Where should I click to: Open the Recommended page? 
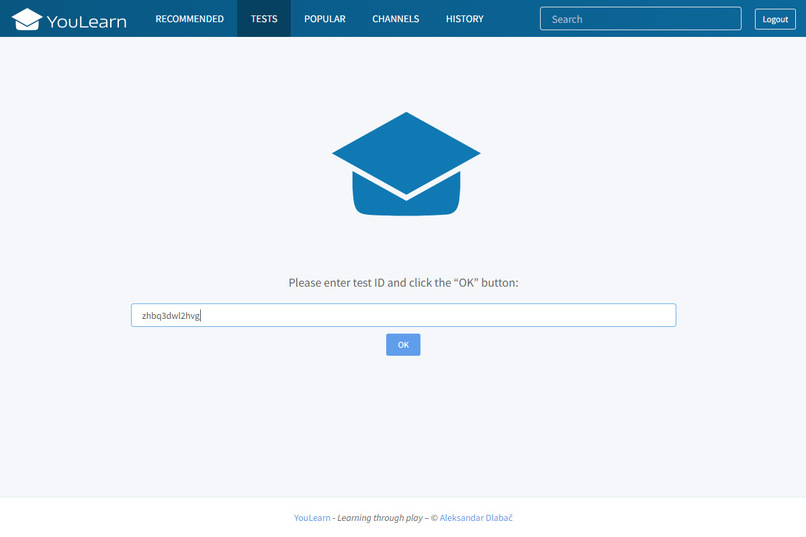tap(190, 18)
